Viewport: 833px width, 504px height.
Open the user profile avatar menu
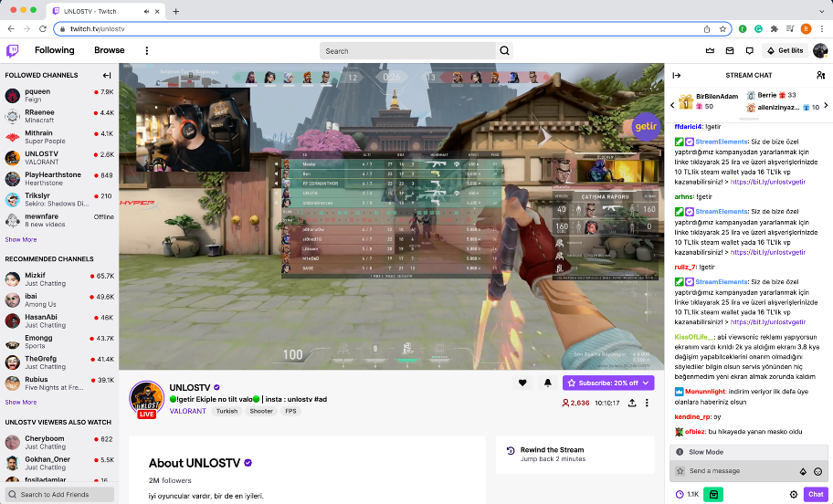click(x=820, y=50)
